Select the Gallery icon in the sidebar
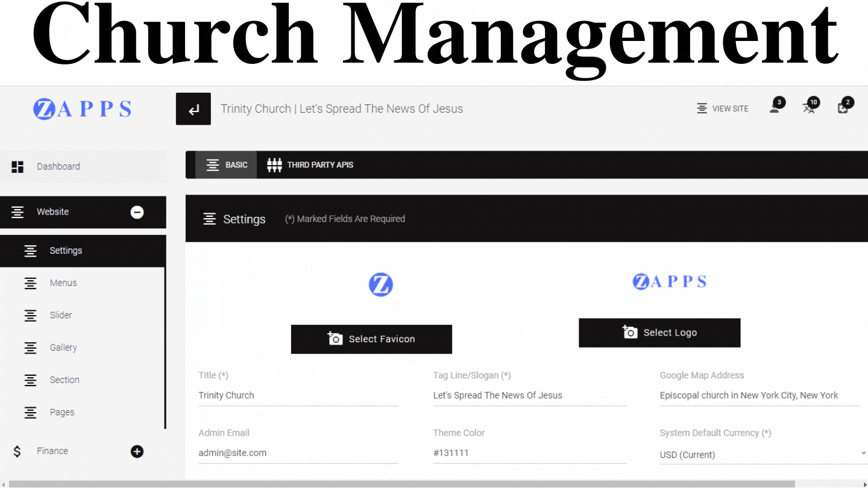The image size is (868, 488). (x=31, y=348)
